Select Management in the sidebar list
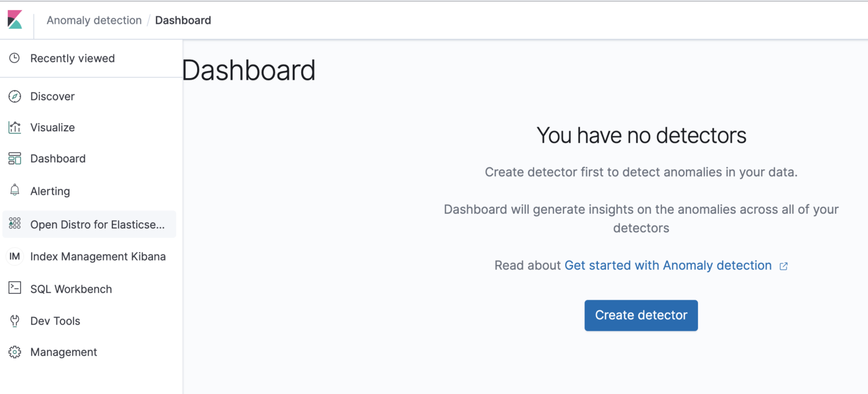868x394 pixels. [63, 352]
